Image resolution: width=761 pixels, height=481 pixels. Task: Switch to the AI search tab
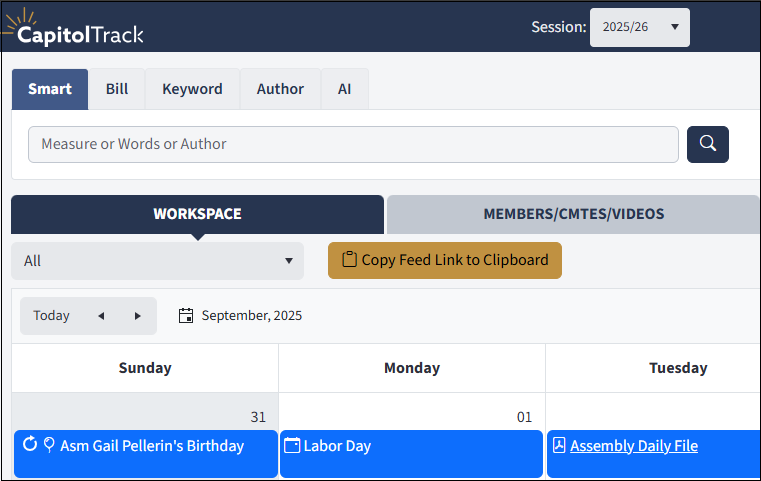tap(344, 89)
